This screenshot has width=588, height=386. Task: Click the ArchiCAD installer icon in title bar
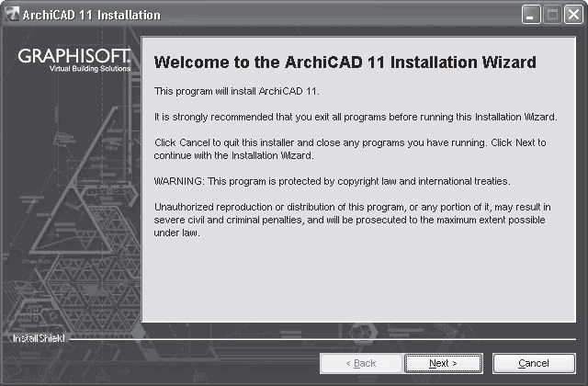click(x=11, y=15)
